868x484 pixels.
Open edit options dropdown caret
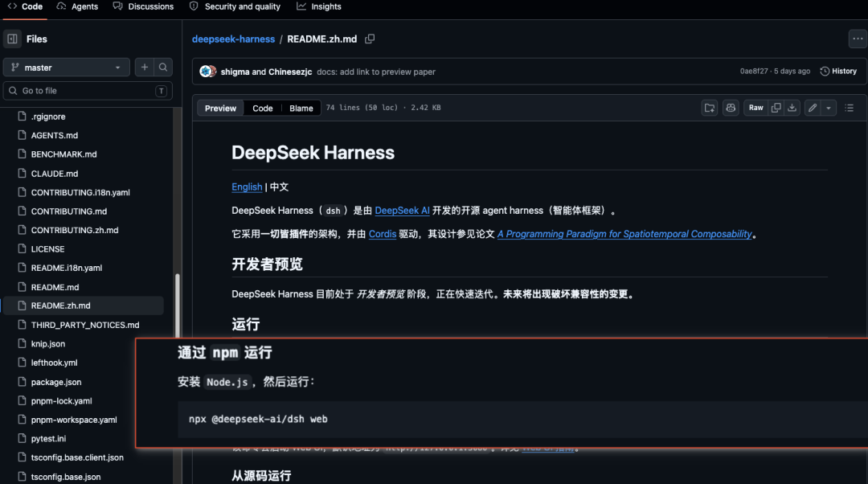click(x=829, y=108)
